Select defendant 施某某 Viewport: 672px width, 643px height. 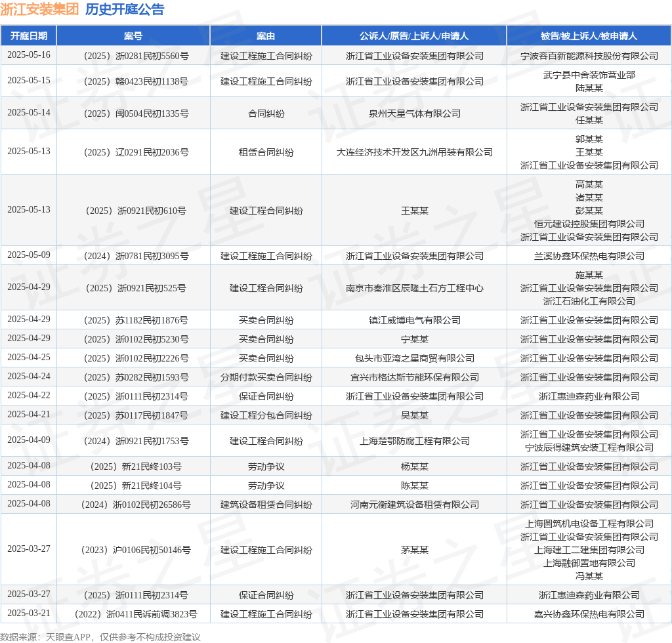click(589, 275)
